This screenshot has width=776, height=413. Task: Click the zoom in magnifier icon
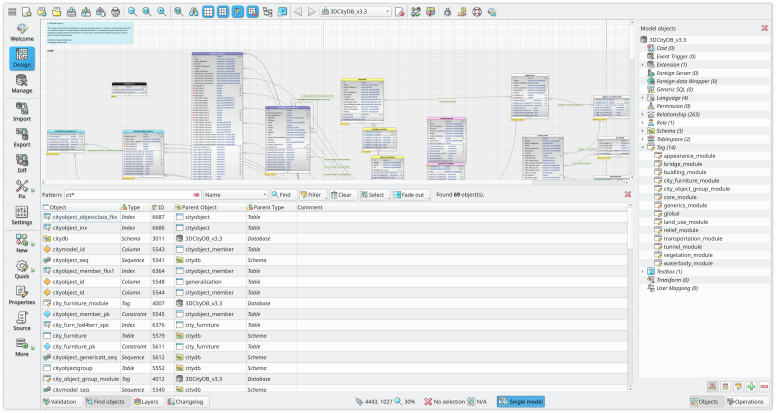tap(161, 11)
